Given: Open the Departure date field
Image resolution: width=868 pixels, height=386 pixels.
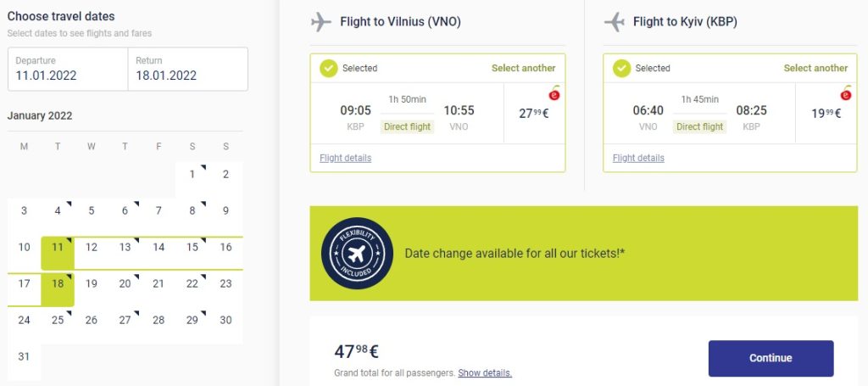Looking at the screenshot, I should coord(67,69).
